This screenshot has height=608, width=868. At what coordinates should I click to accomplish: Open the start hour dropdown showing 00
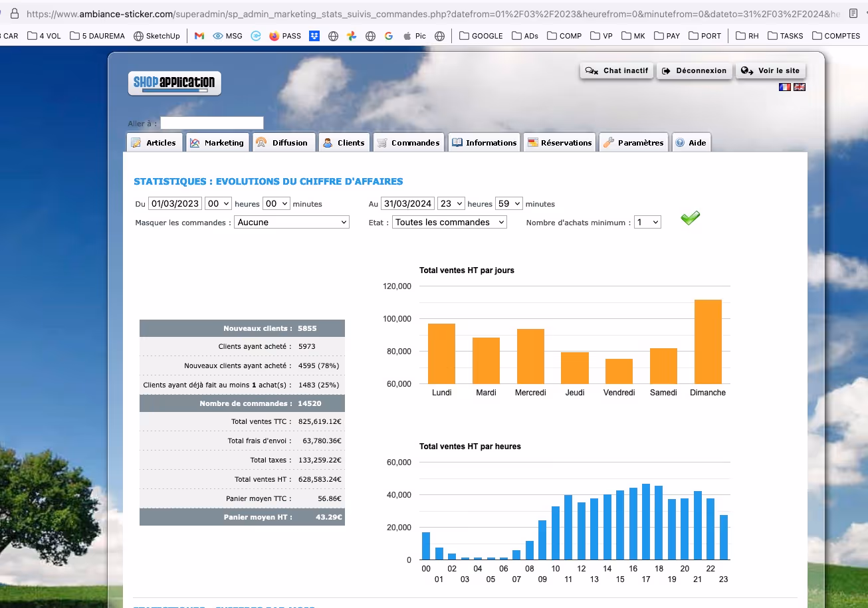[x=218, y=204]
